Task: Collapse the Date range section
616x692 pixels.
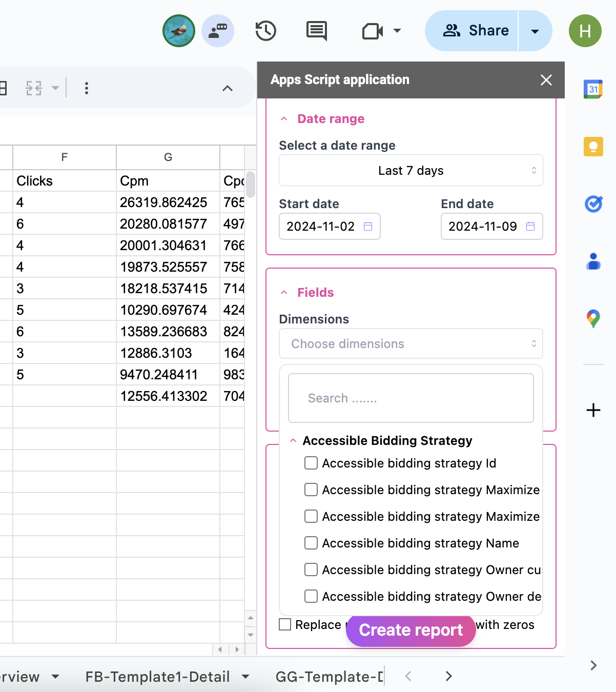Action: (284, 118)
